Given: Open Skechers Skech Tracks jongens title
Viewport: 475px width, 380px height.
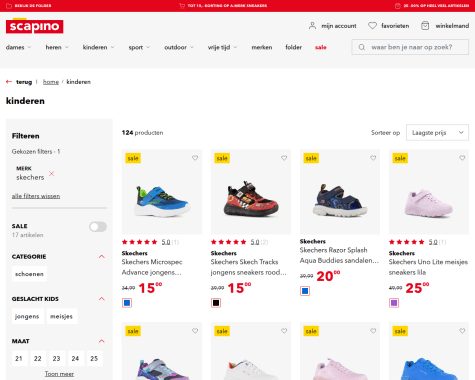Looking at the screenshot, I should (x=249, y=267).
